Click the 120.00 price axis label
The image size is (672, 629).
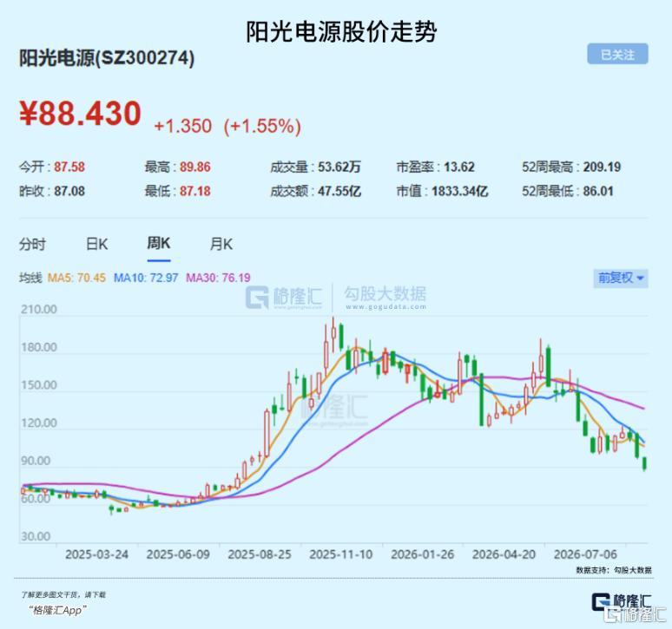coord(38,423)
